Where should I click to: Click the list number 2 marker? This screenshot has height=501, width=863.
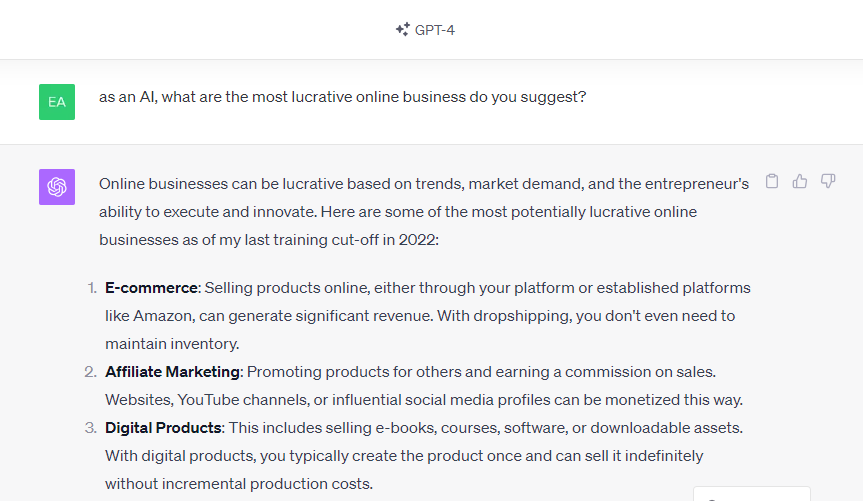[90, 372]
